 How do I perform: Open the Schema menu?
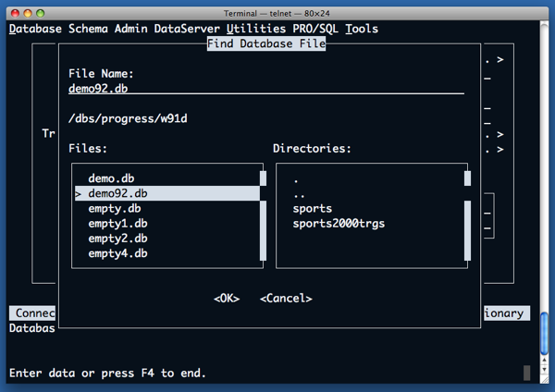point(88,29)
